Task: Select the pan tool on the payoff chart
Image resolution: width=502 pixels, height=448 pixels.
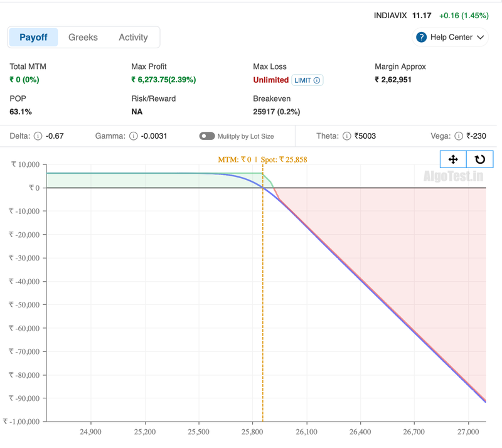Action: click(453, 159)
